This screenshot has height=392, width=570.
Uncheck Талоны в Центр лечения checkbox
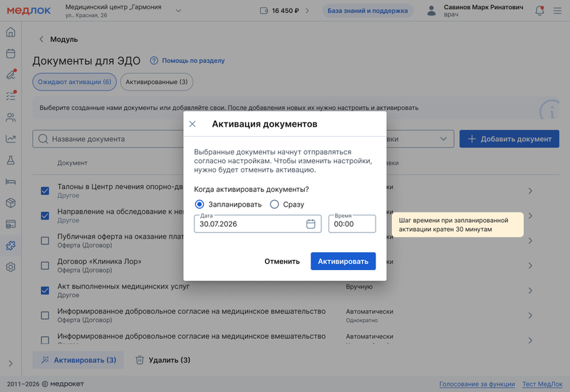[45, 191]
